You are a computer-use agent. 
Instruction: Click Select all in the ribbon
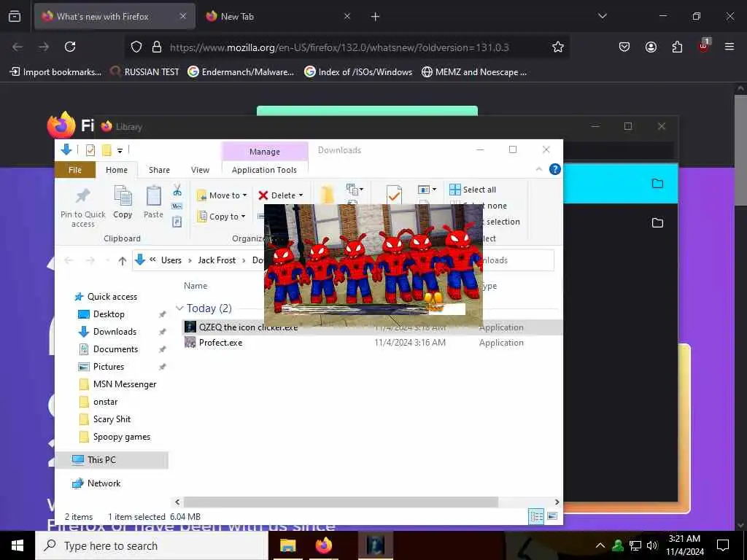473,190
